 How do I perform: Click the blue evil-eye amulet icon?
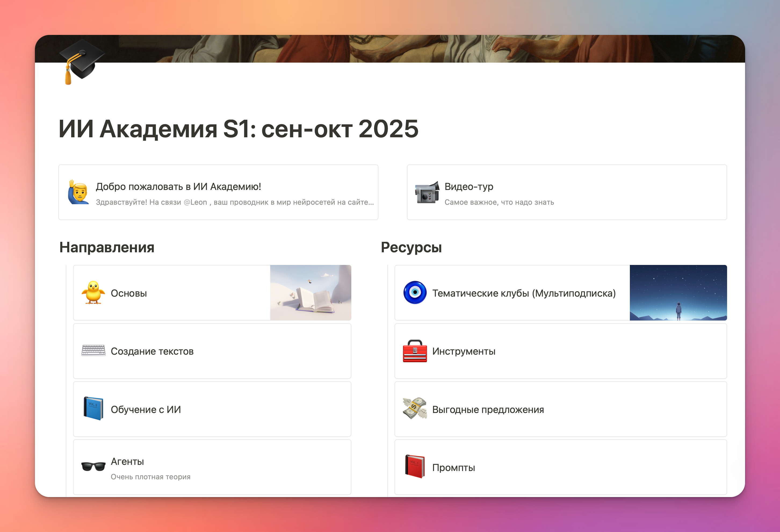(415, 293)
